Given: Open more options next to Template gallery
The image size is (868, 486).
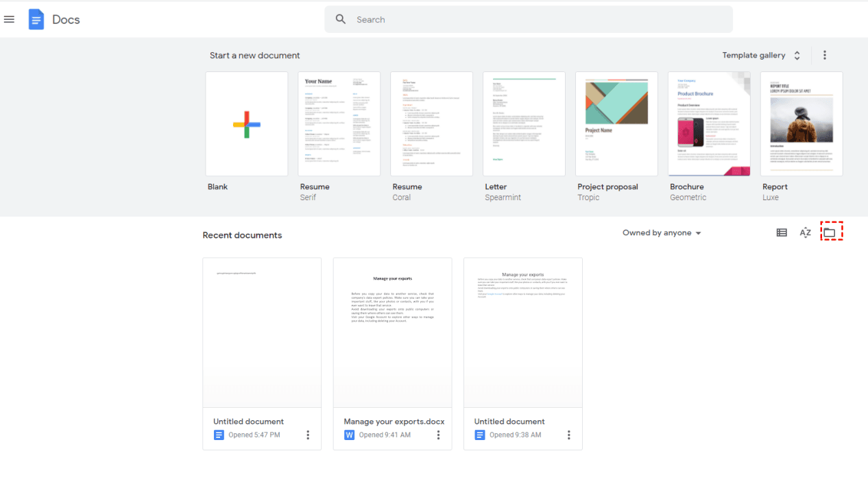Looking at the screenshot, I should tap(825, 56).
